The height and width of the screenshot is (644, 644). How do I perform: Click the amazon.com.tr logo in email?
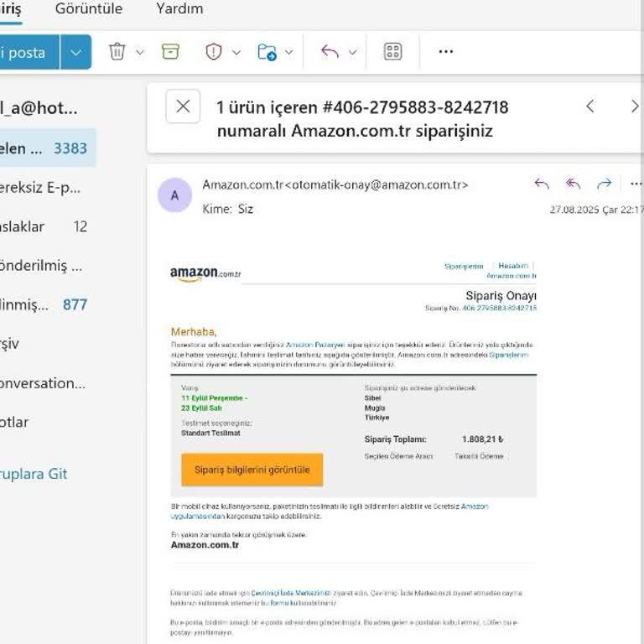coord(205,273)
